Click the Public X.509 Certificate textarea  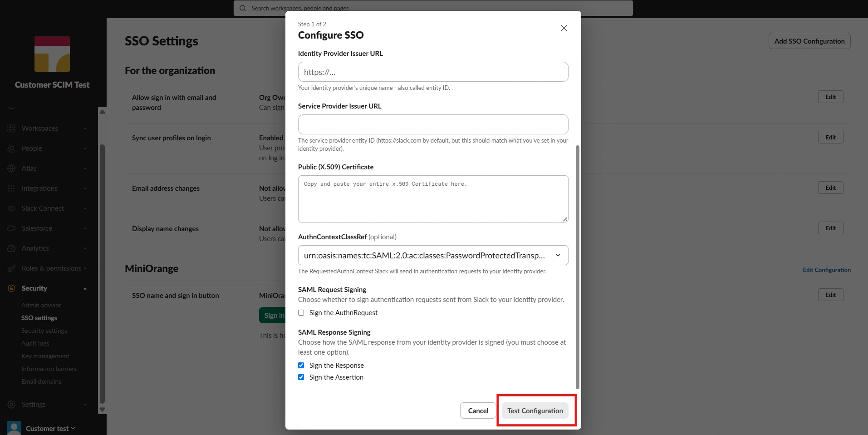click(x=433, y=199)
